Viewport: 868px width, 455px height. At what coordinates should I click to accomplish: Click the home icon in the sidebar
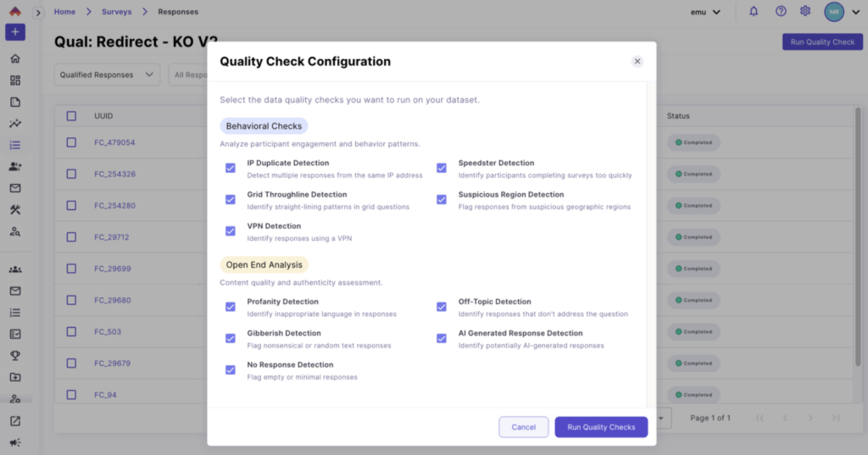15,59
